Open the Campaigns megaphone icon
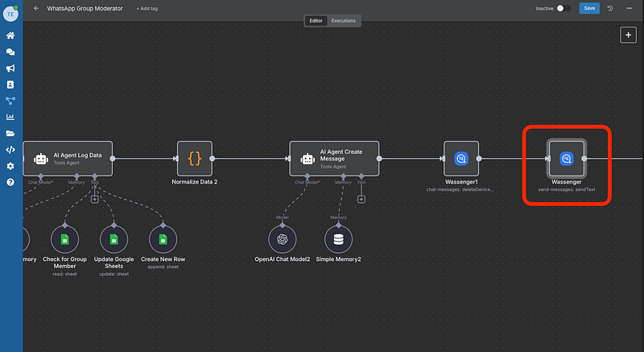 [x=10, y=68]
